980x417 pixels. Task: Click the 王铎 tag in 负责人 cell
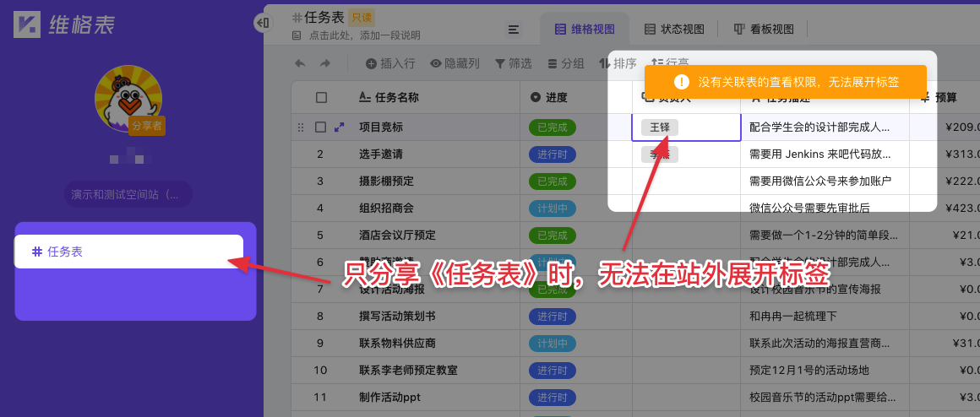pyautogui.click(x=659, y=127)
